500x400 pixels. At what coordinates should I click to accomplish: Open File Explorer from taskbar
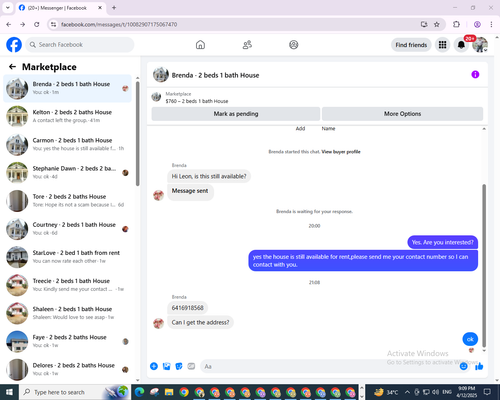[x=169, y=392]
